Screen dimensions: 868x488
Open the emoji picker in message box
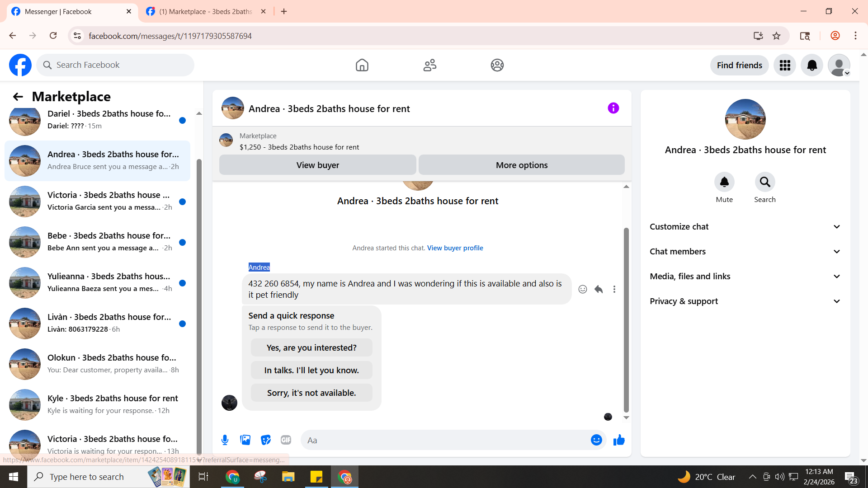coord(596,440)
